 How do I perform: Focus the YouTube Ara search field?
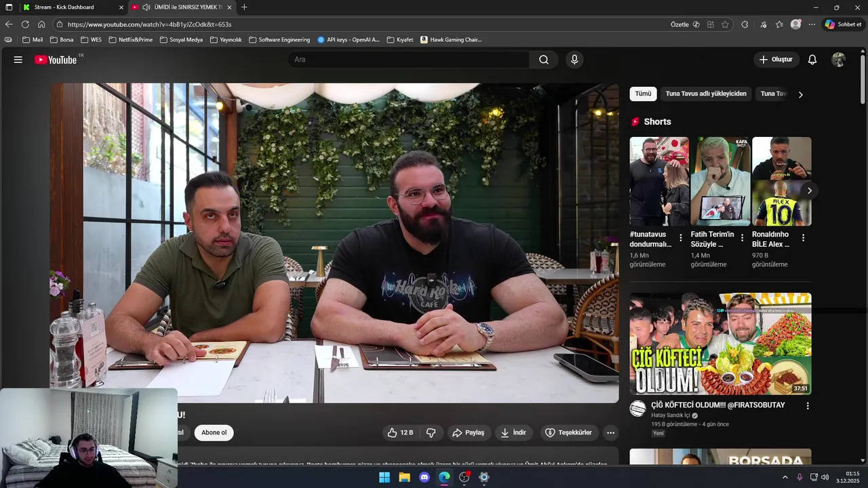coord(409,60)
